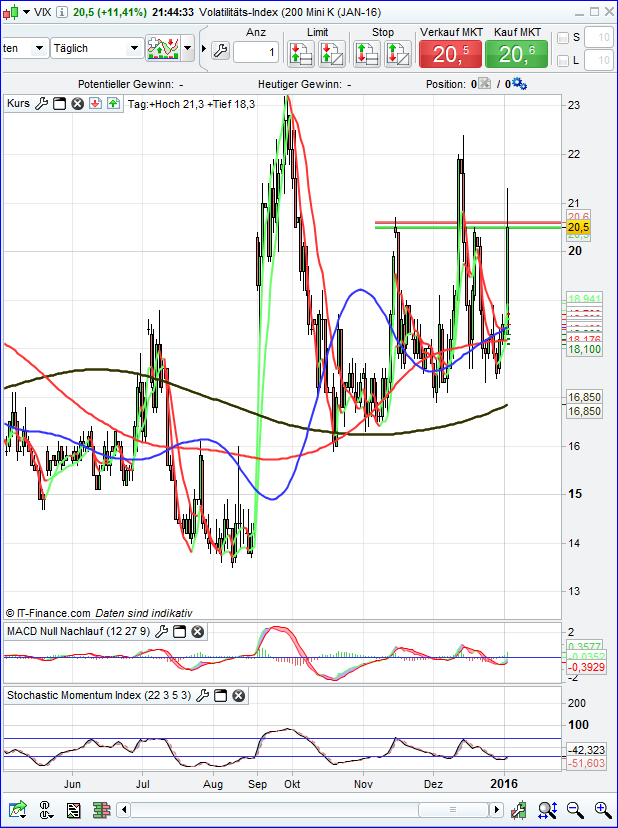Click the timeline scroll right arrow
Image resolution: width=618 pixels, height=828 pixels.
497,809
